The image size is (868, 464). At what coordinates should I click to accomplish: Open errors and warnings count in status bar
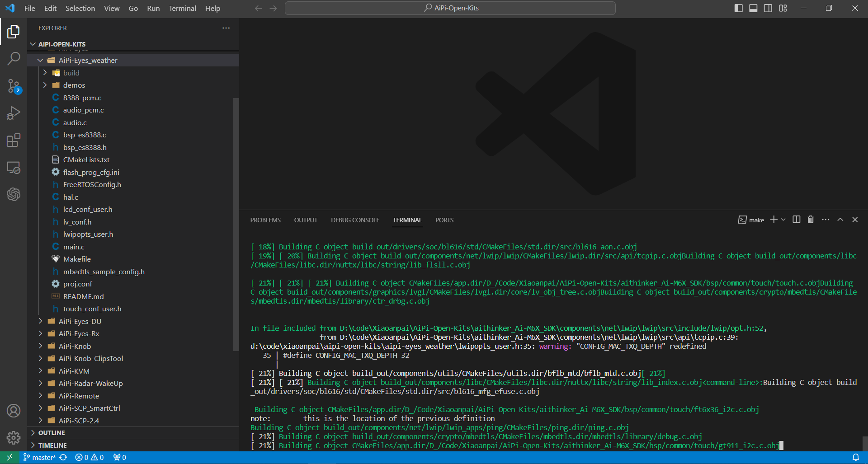[90, 457]
